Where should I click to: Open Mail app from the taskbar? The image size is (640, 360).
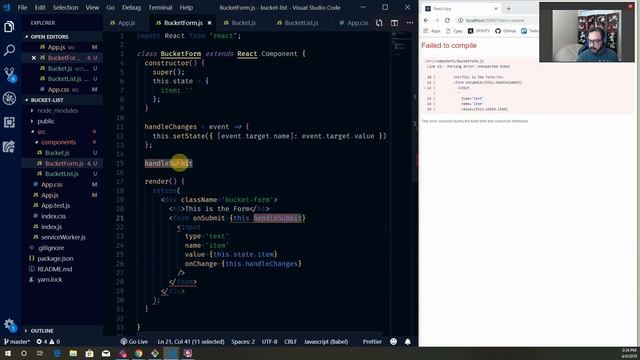click(106, 353)
